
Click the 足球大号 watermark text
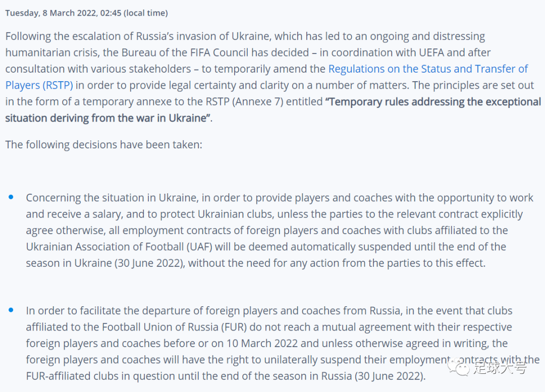pos(500,368)
